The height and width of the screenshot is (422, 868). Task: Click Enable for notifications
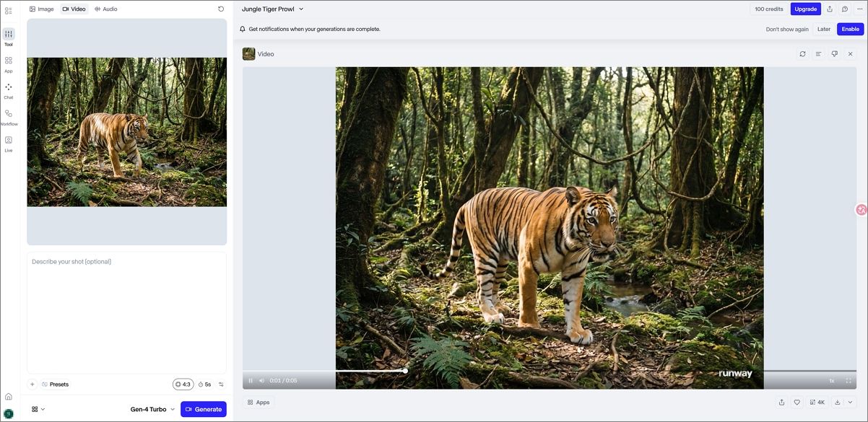(x=850, y=30)
